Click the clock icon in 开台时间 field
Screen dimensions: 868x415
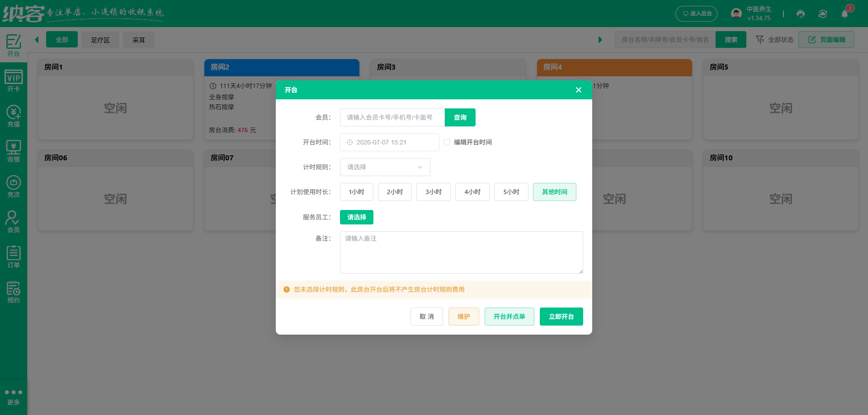[x=350, y=142]
